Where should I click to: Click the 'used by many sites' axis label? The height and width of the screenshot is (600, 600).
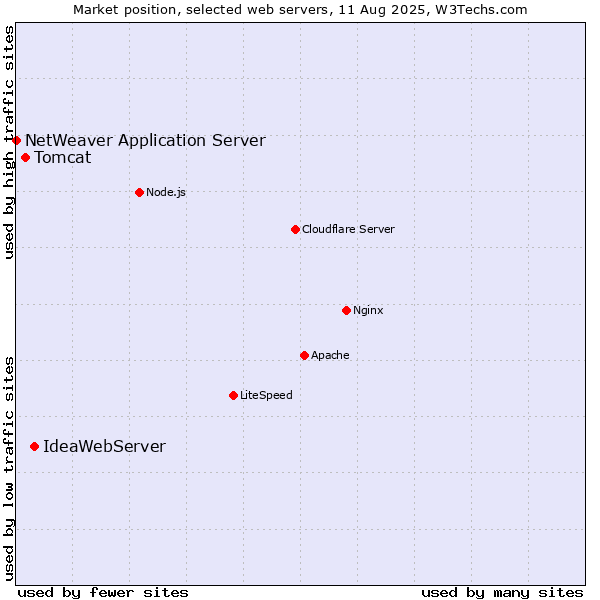tap(502, 593)
